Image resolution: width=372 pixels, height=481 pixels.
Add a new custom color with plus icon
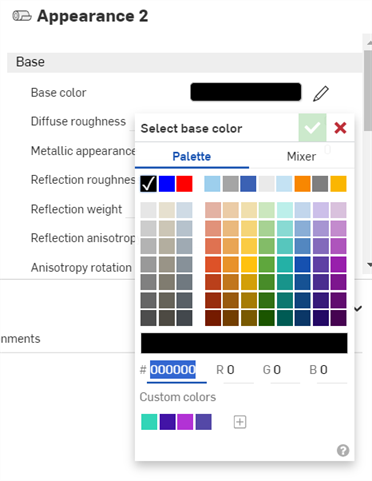[x=240, y=422]
